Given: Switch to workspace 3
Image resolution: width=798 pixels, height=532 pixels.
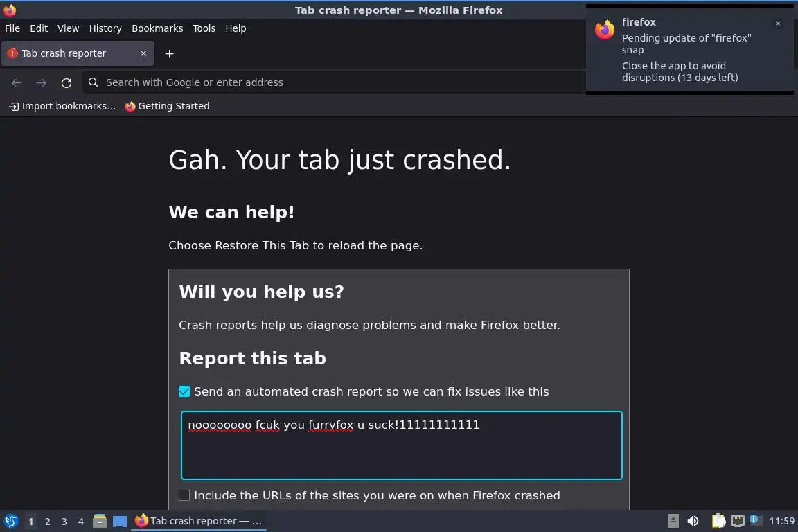Looking at the screenshot, I should (x=64, y=522).
